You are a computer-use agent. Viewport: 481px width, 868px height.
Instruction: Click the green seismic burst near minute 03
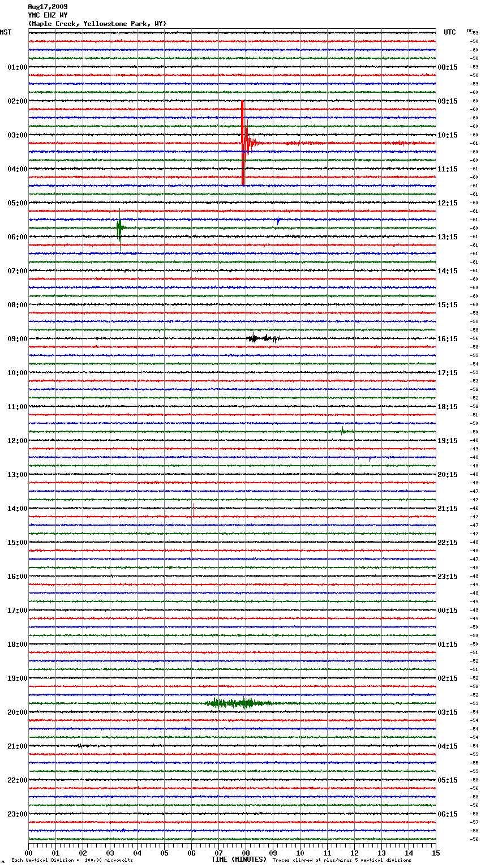pyautogui.click(x=120, y=229)
